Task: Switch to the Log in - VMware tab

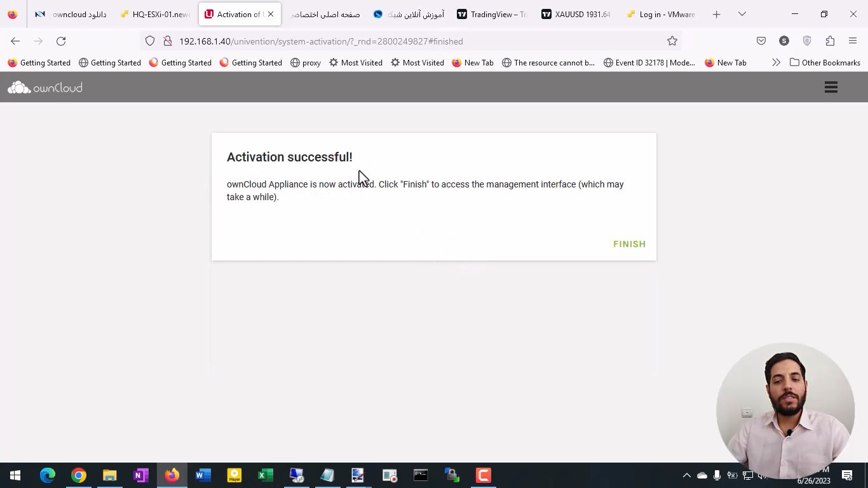Action: coord(661,14)
